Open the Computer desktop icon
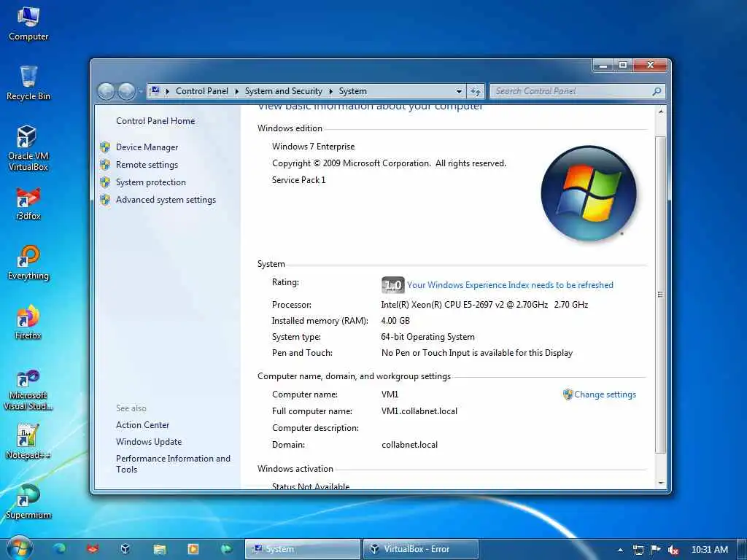The height and width of the screenshot is (560, 747). click(28, 24)
